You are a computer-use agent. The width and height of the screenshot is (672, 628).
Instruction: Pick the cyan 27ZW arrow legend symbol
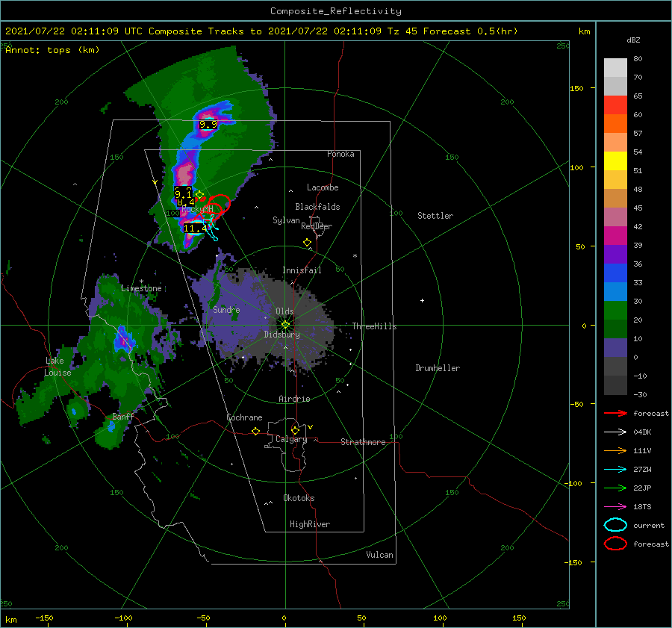coord(615,470)
